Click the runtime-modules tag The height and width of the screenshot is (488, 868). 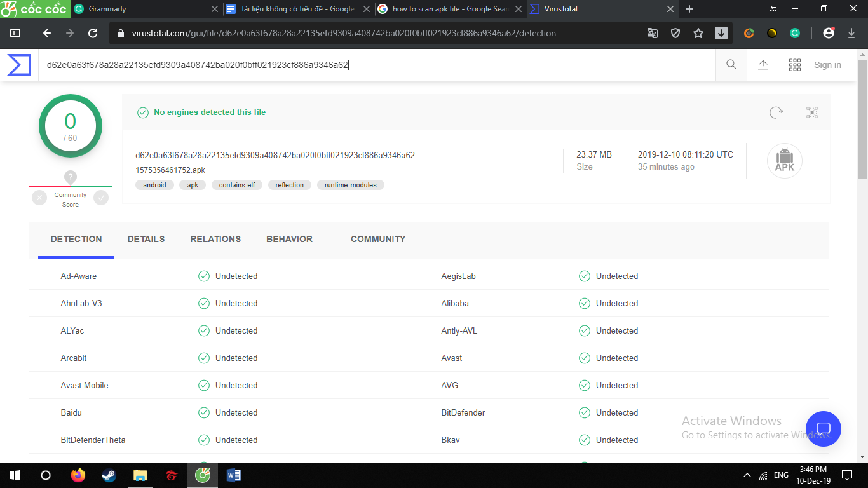pyautogui.click(x=351, y=185)
